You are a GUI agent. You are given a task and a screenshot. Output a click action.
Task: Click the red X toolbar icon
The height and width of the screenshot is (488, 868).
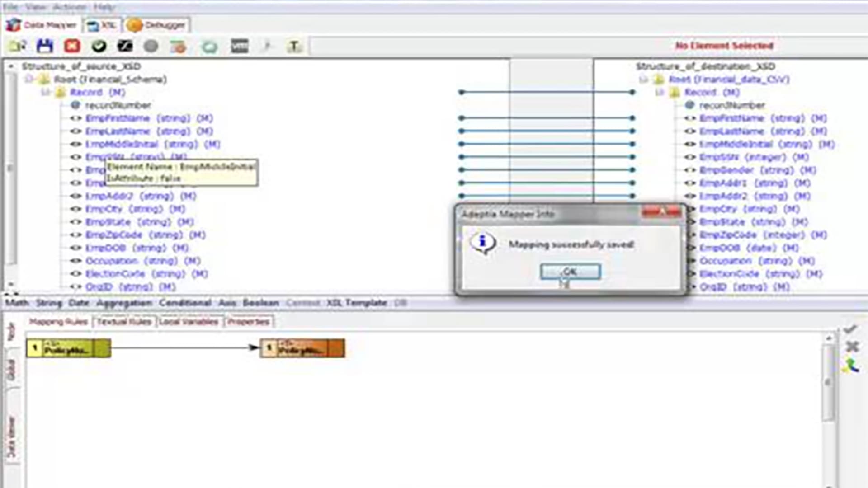[72, 46]
